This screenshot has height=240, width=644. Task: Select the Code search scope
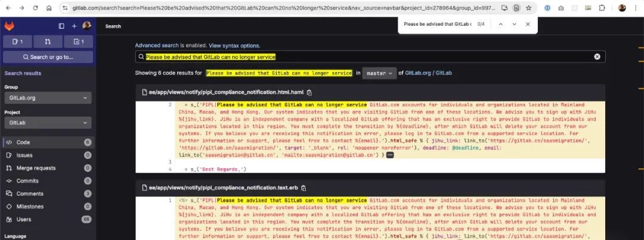point(48,142)
